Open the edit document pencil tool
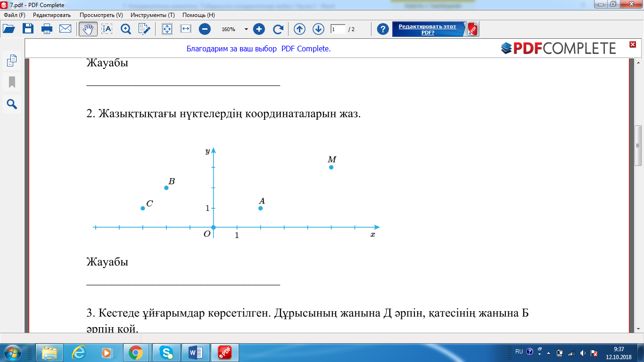 coord(144,29)
